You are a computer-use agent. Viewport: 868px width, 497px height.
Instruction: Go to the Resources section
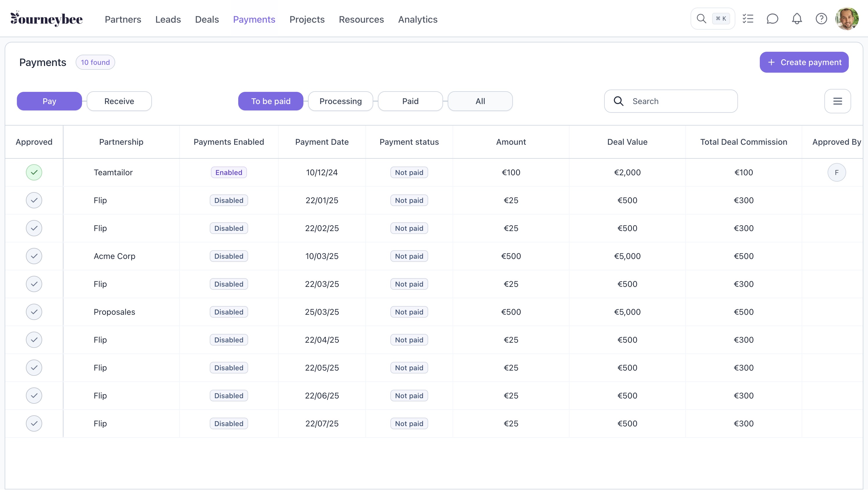tap(361, 19)
